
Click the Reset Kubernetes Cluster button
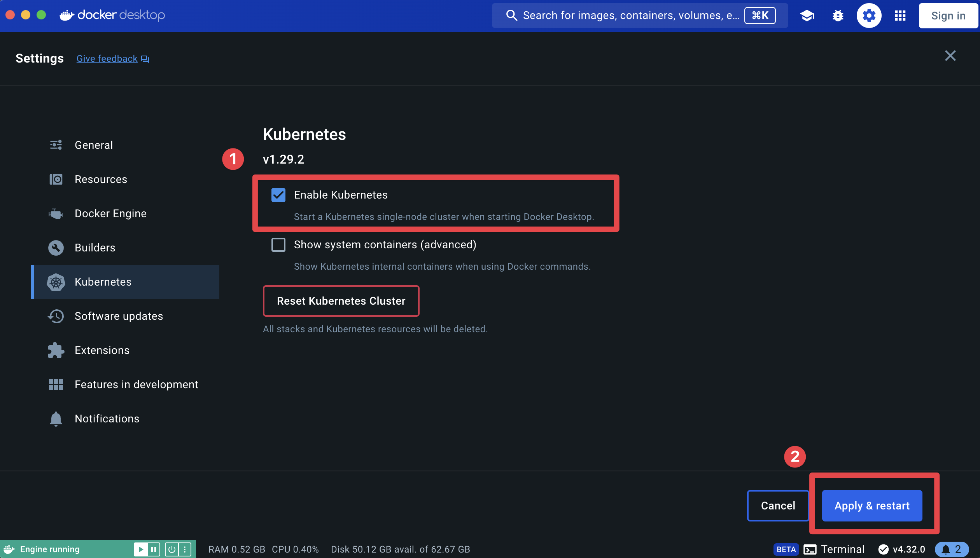click(x=341, y=301)
